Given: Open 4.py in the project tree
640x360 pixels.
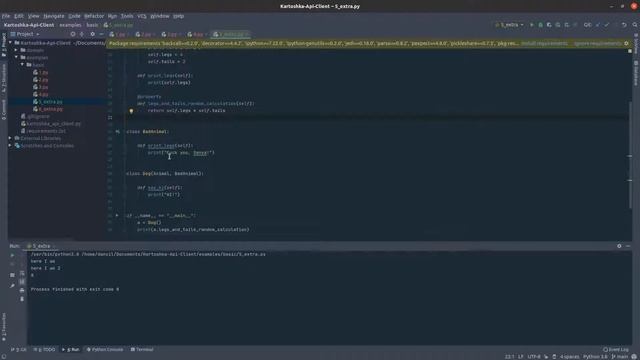Looking at the screenshot, I should [x=41, y=94].
